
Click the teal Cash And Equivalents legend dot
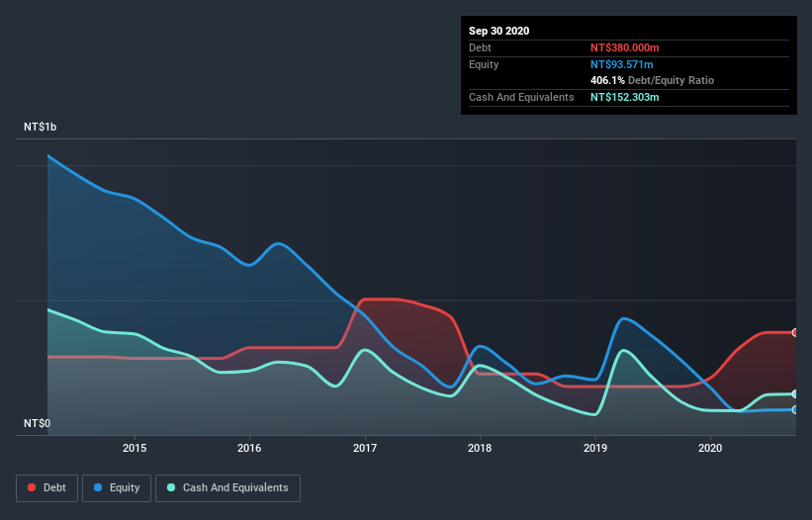coord(171,487)
